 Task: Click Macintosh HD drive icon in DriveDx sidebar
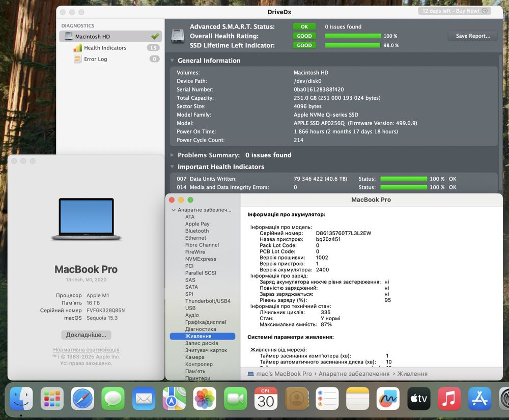[69, 36]
